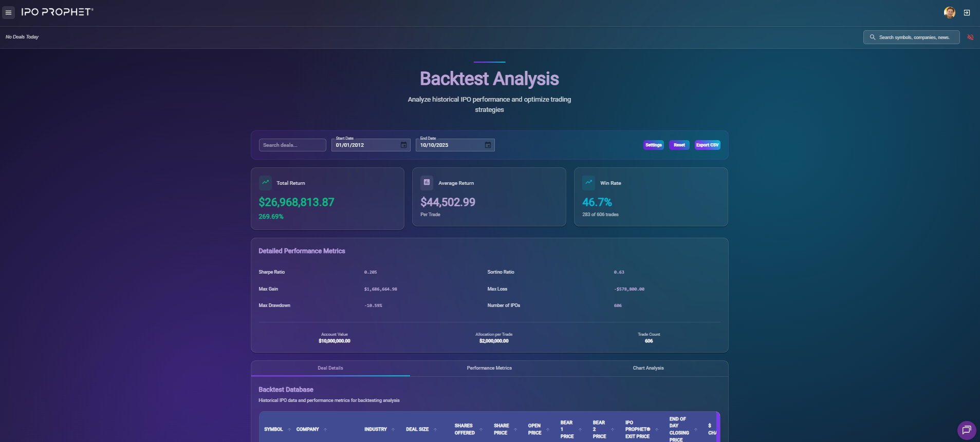Image resolution: width=980 pixels, height=442 pixels.
Task: Sort by Deal Size column arrow
Action: (435, 430)
